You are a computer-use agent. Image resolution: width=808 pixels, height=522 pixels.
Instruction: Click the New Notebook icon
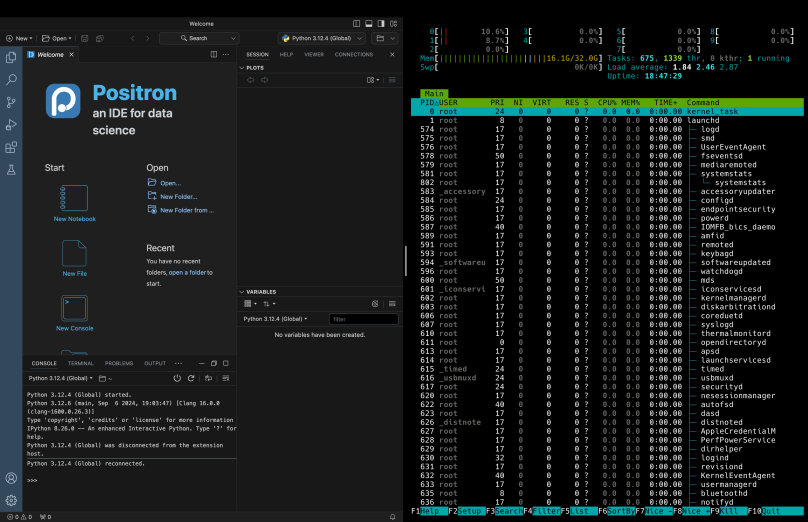[74, 198]
